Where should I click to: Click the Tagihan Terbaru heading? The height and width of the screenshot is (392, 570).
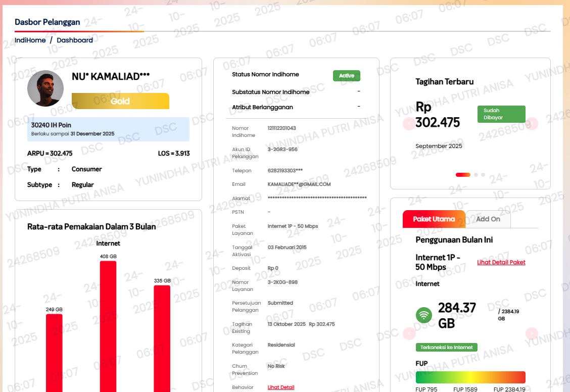(445, 82)
